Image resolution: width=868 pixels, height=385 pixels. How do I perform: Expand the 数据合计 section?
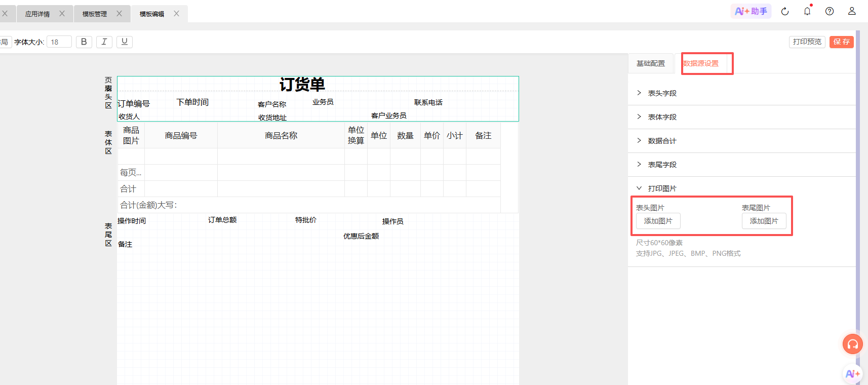[742, 141]
